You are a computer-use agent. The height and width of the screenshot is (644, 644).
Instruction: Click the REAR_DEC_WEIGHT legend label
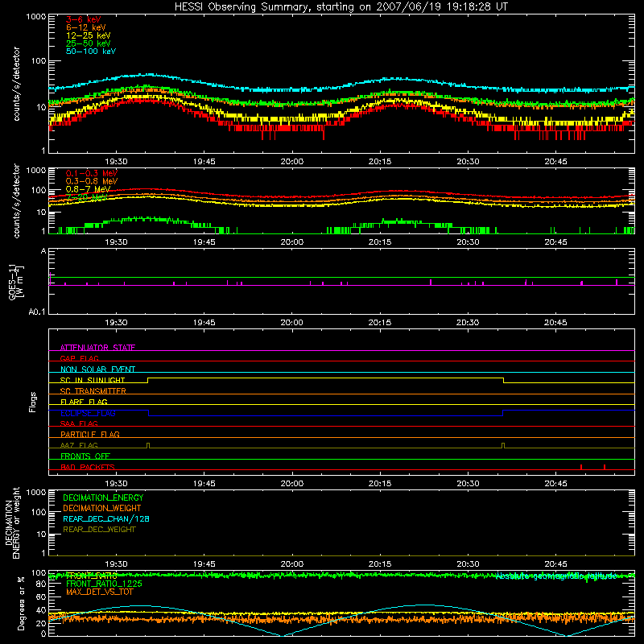click(x=99, y=530)
